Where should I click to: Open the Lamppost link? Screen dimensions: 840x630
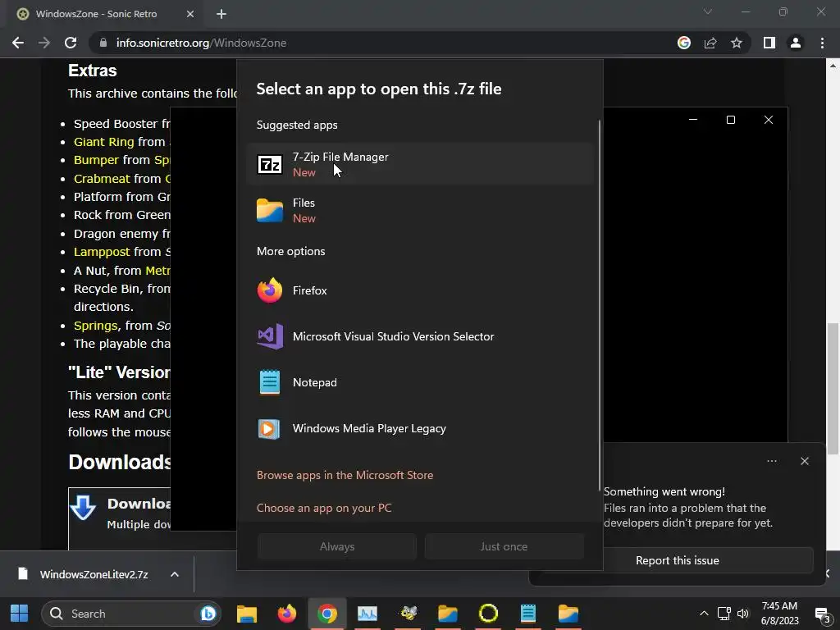click(x=102, y=252)
